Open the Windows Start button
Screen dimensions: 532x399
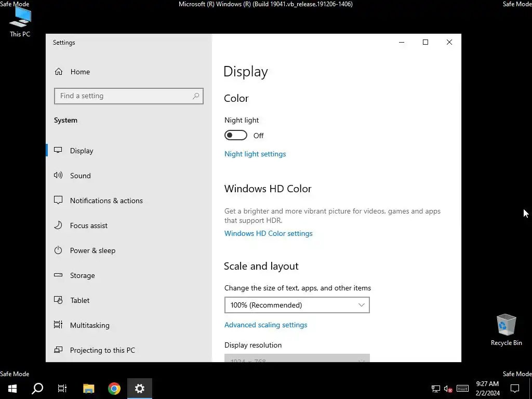click(x=12, y=389)
